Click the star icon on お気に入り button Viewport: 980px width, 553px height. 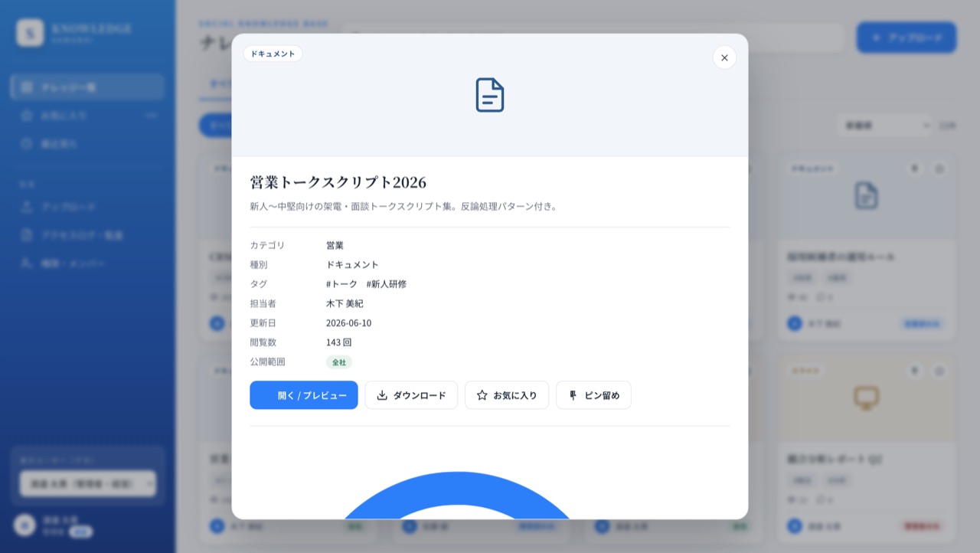[482, 395]
